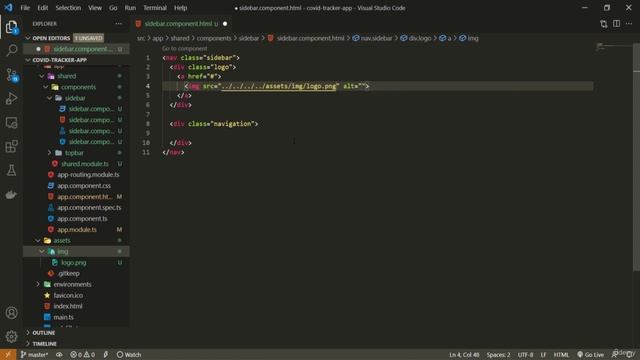Open Run and Debug view
This screenshot has width=640, height=360.
11,99
